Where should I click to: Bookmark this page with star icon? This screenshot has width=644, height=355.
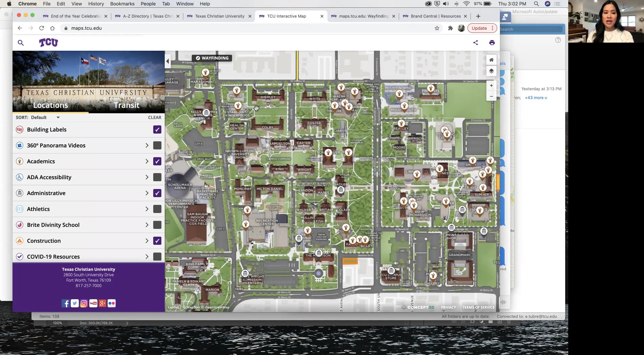point(437,28)
